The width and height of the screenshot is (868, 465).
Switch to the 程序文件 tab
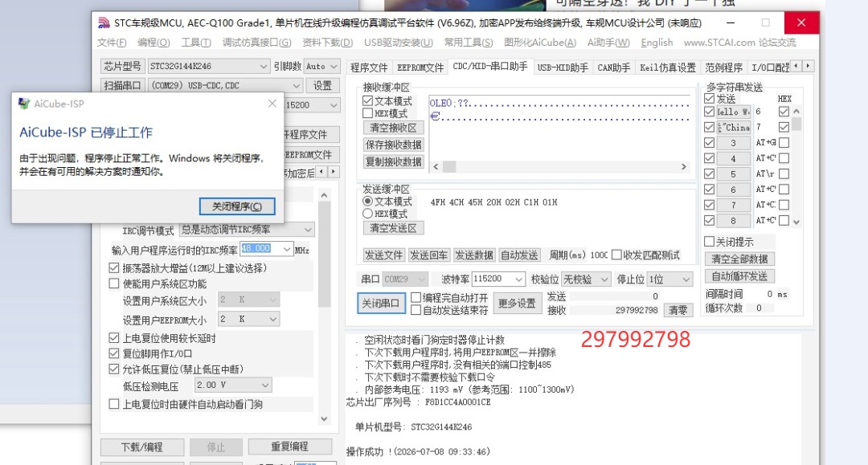click(x=369, y=67)
